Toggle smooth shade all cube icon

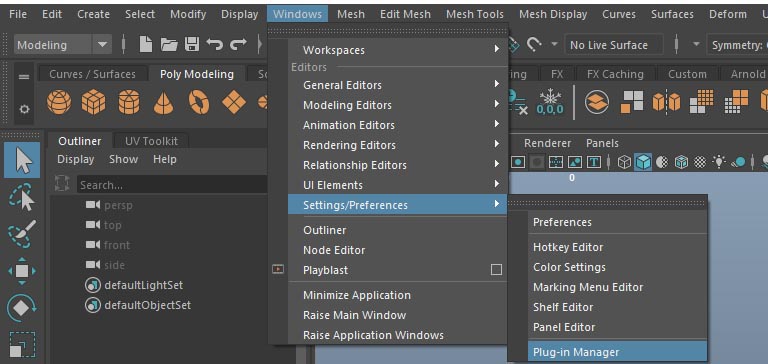[643, 162]
